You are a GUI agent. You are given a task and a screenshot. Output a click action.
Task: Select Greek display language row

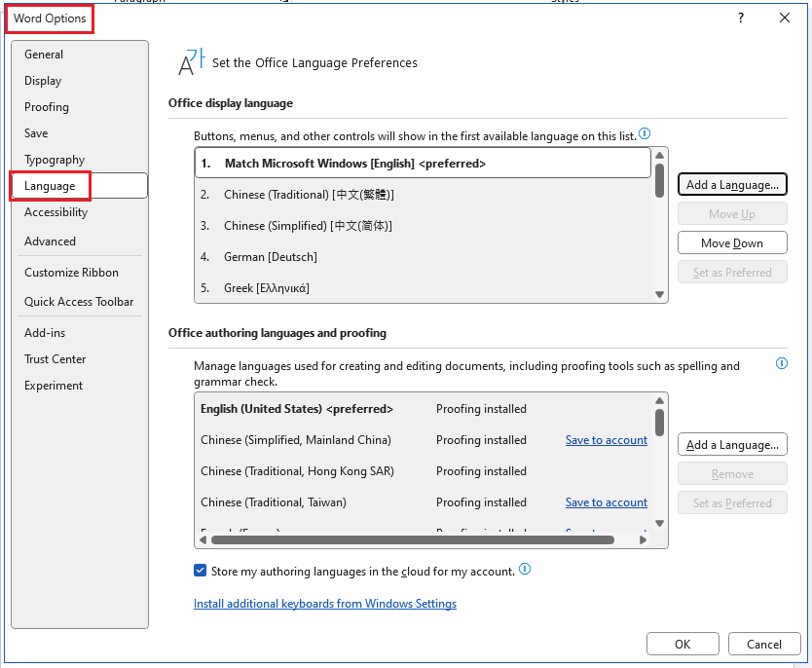click(x=424, y=288)
